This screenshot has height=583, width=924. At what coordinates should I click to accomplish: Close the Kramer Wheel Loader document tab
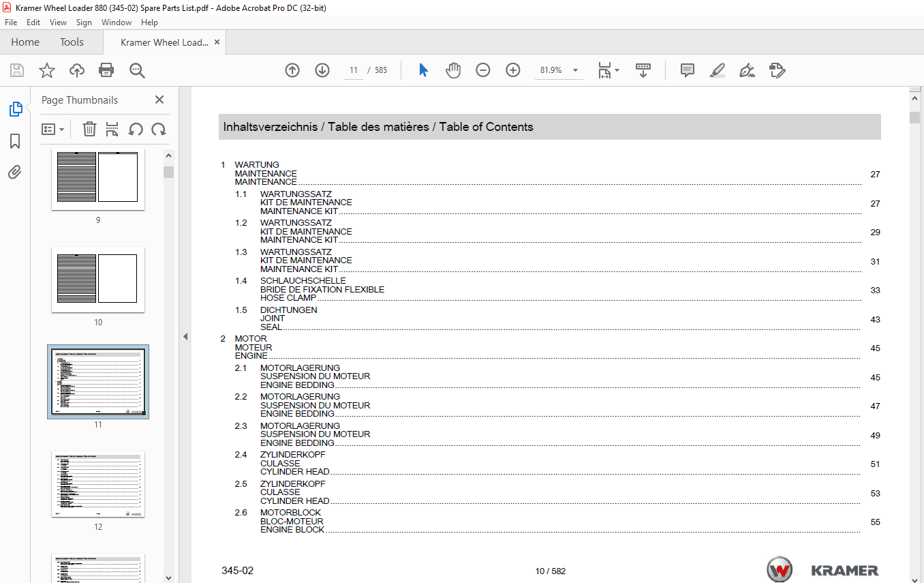tap(217, 42)
